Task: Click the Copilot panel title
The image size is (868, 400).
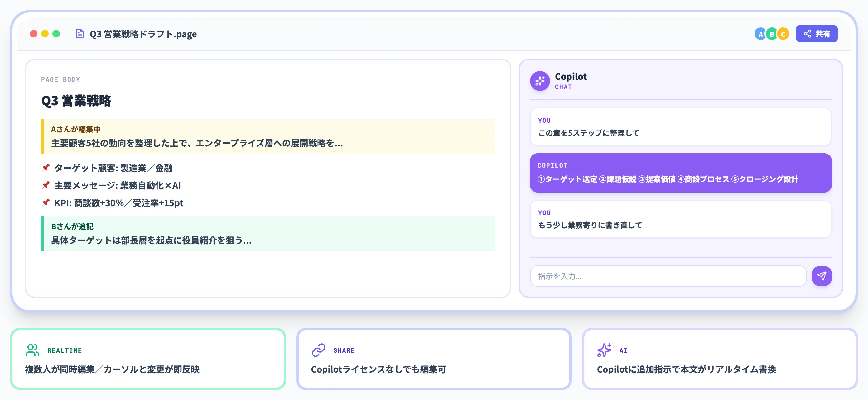Action: (571, 76)
